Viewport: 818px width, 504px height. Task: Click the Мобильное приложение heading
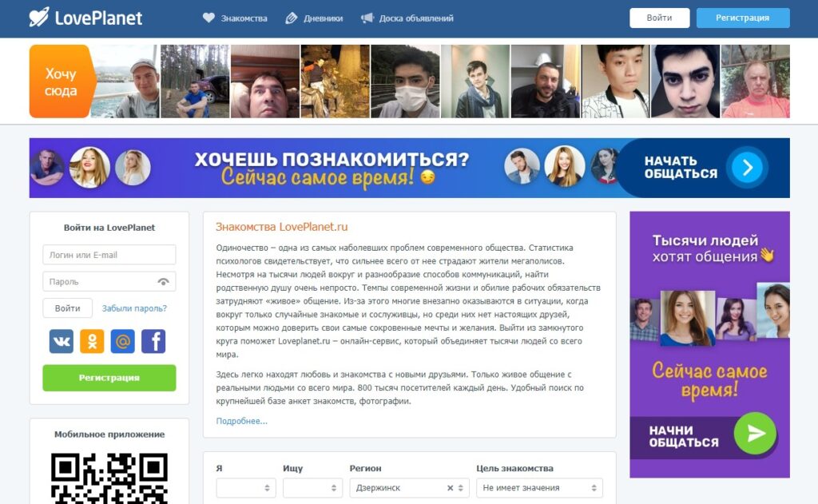(x=109, y=434)
